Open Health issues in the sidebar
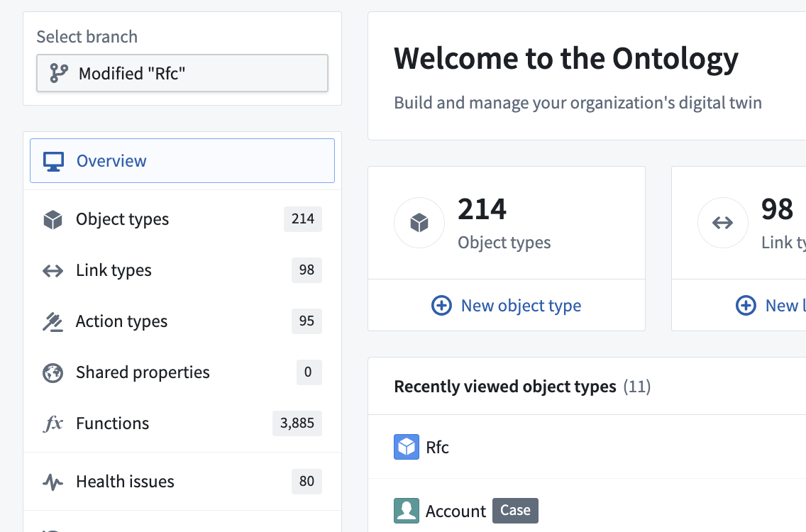This screenshot has width=806, height=532. pos(182,481)
